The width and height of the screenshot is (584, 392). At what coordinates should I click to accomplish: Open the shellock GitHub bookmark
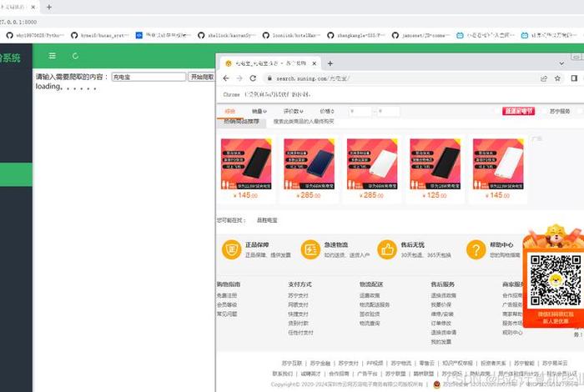[226, 35]
